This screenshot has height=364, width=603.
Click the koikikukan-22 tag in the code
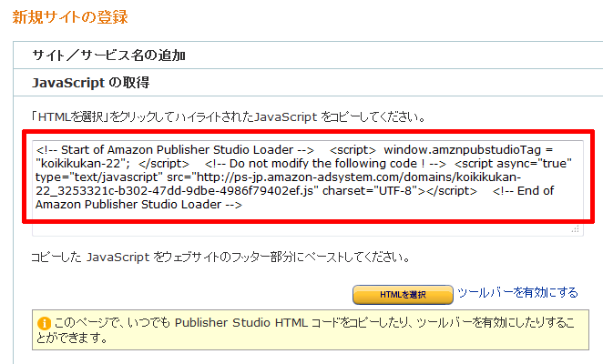click(x=82, y=164)
